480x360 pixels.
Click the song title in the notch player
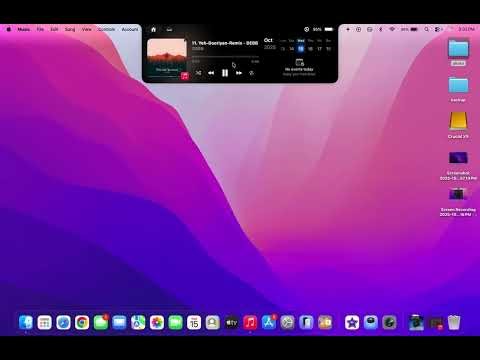[x=225, y=43]
